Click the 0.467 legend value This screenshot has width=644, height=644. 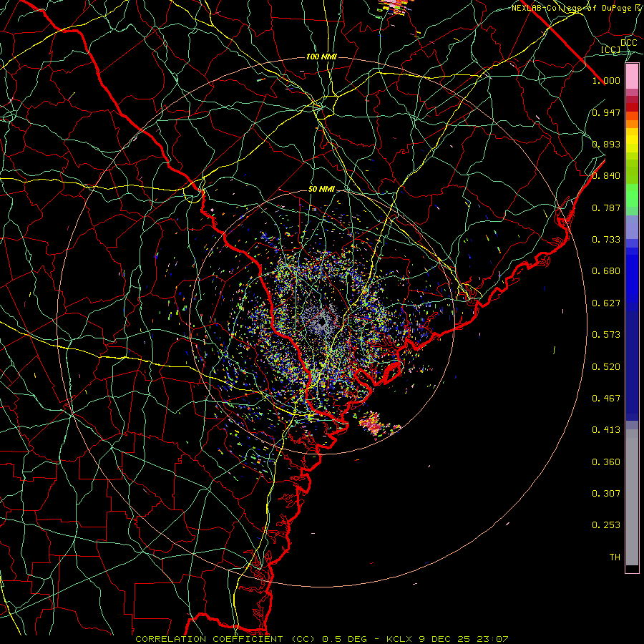pyautogui.click(x=606, y=399)
